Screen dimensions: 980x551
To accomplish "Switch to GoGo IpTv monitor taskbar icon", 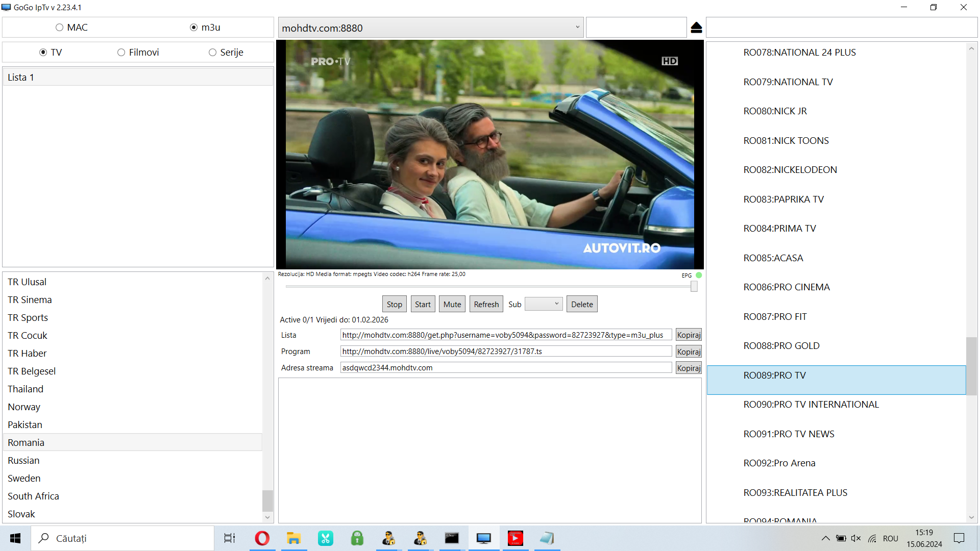I will (x=483, y=538).
